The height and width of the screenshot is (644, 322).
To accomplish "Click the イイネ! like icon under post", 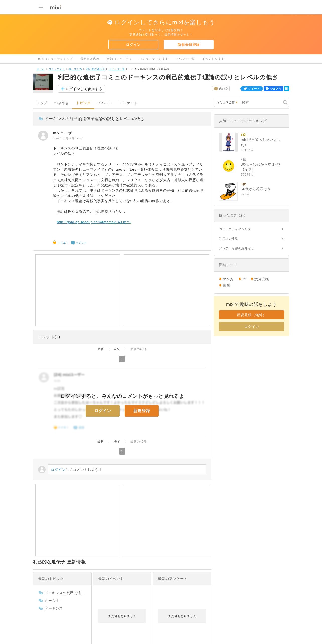I will [x=60, y=243].
